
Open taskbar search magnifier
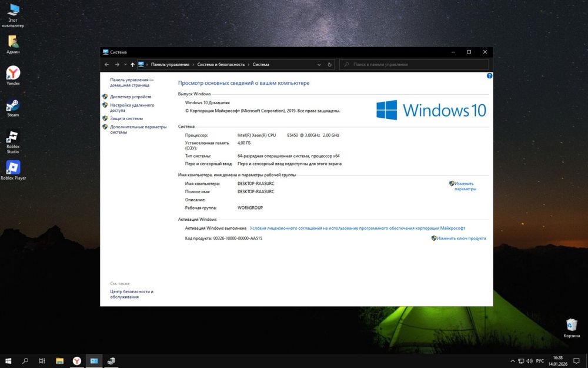click(x=25, y=361)
